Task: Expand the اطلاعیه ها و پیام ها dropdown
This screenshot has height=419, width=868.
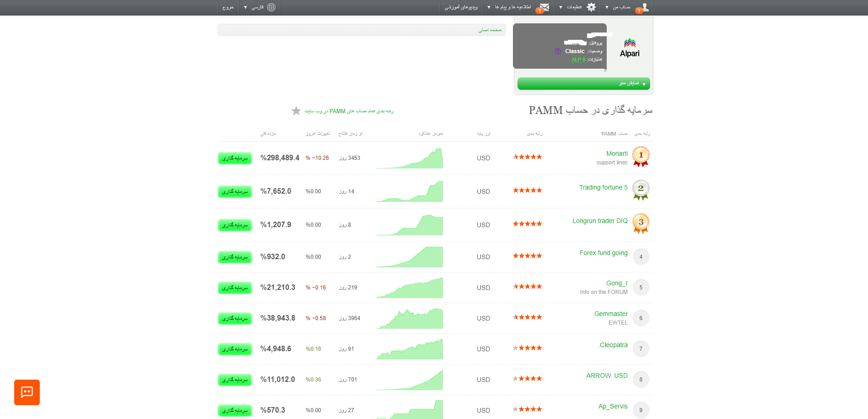Action: [x=509, y=7]
